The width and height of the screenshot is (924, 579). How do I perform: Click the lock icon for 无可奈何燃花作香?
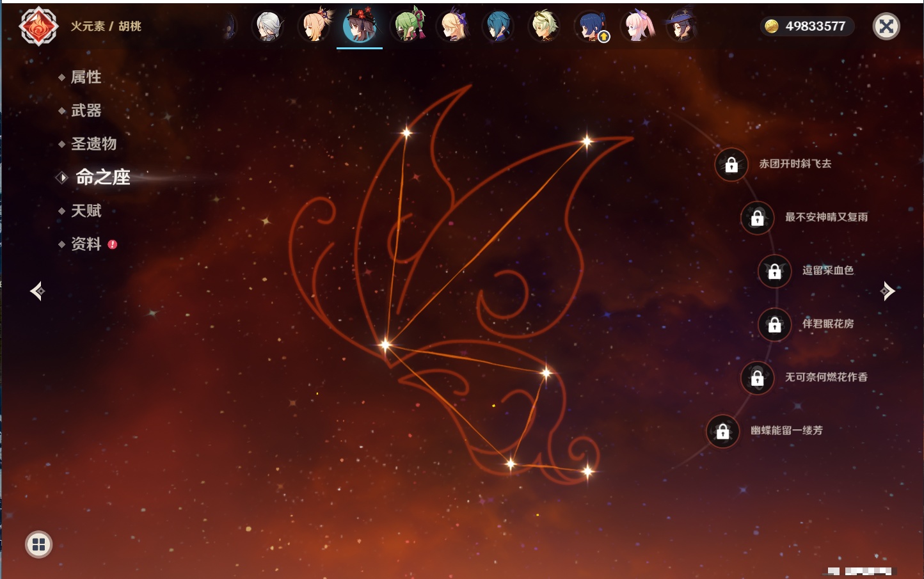click(x=757, y=377)
